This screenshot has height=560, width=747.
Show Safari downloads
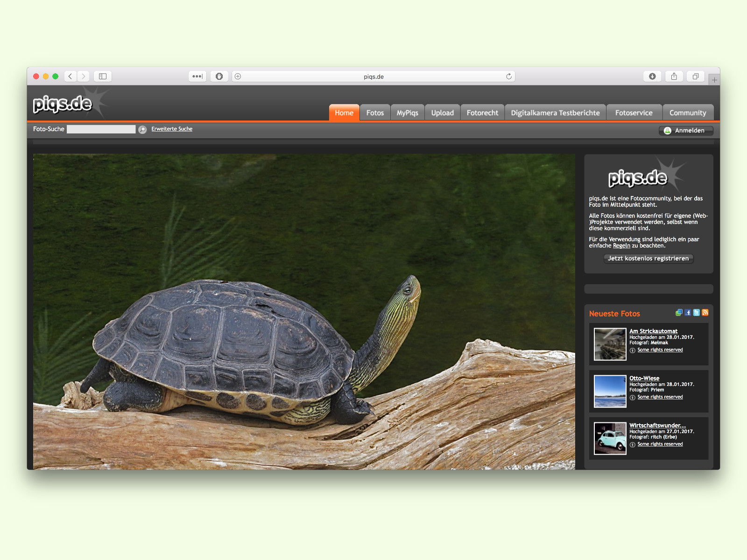coord(652,76)
